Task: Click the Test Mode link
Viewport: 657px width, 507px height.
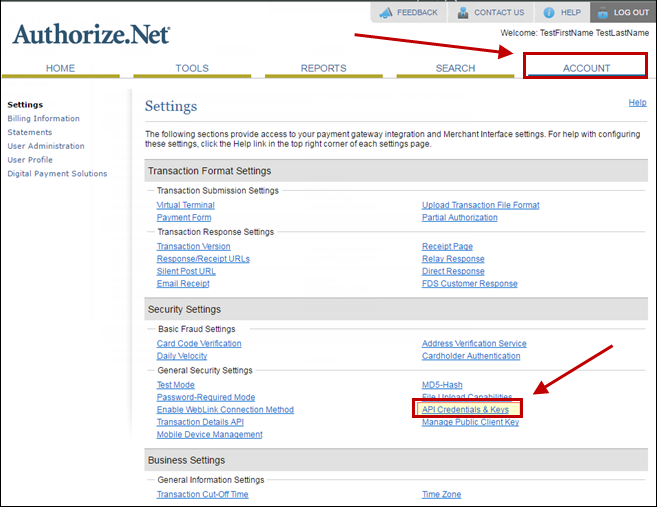Action: (x=176, y=385)
